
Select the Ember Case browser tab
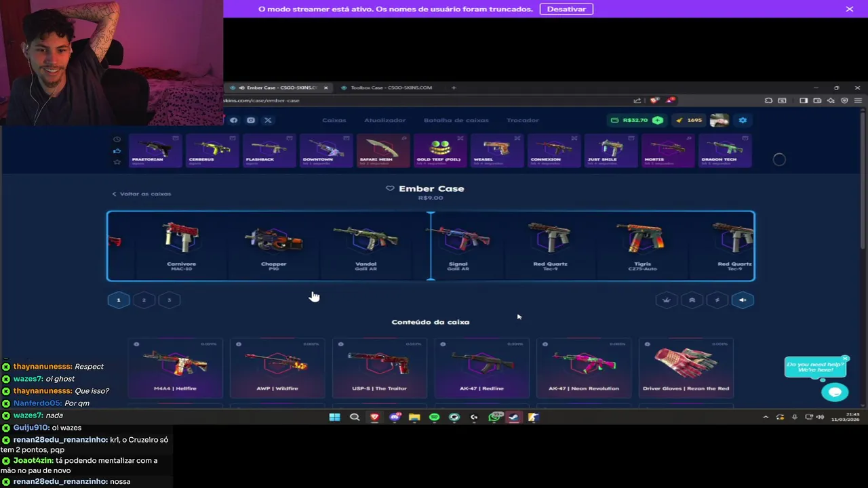point(278,87)
